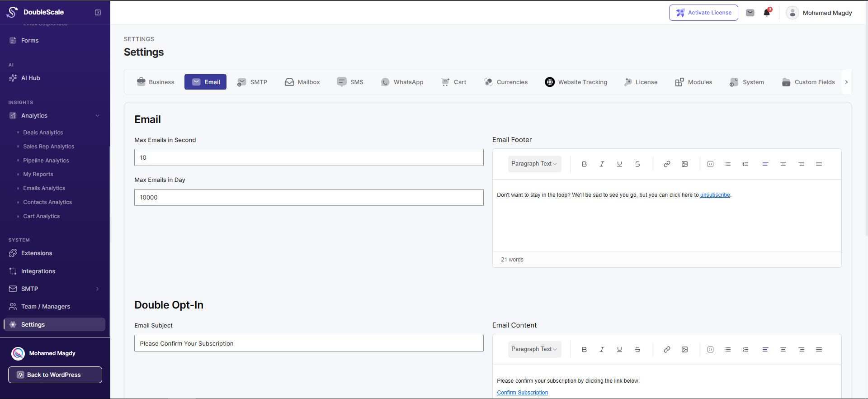Toggle bold in Email Footer editor
868x399 pixels.
pos(584,164)
